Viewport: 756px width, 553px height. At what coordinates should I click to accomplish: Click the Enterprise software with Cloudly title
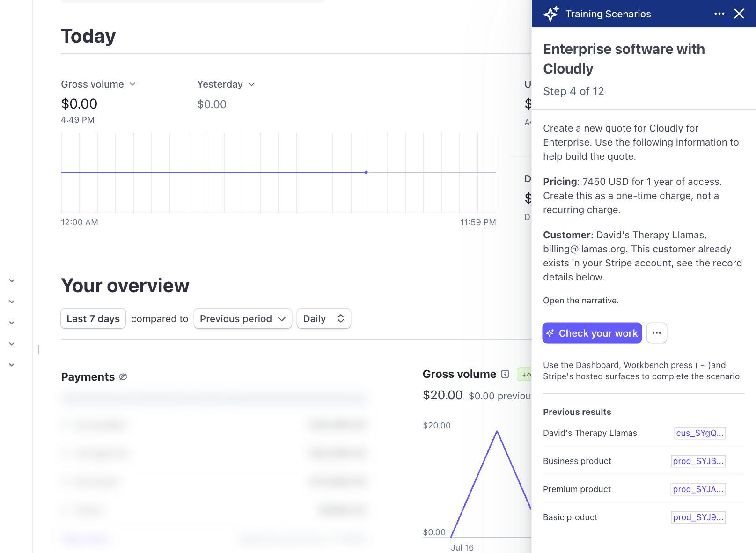[624, 59]
